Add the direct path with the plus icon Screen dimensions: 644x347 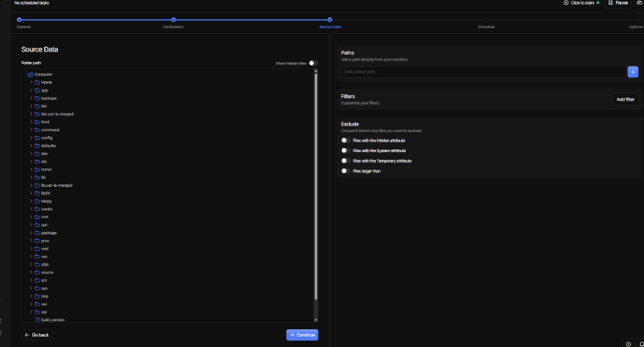(x=633, y=72)
